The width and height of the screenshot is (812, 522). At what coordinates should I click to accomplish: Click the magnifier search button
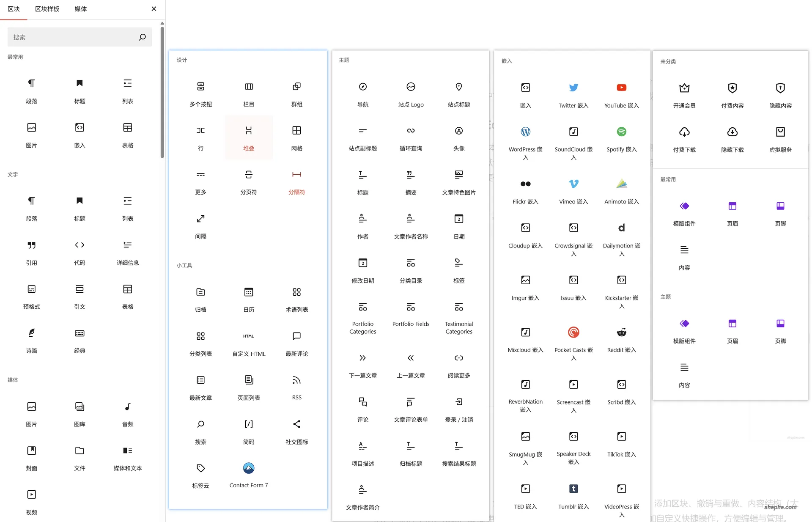pos(143,37)
